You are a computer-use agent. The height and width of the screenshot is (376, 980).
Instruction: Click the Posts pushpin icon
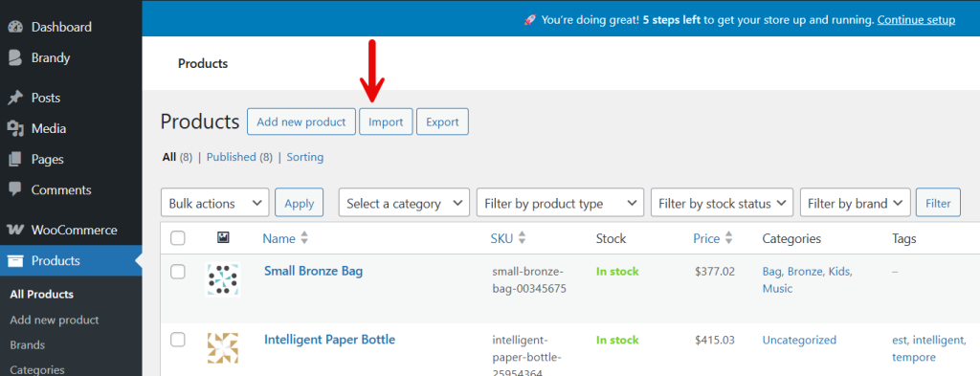tap(15, 98)
